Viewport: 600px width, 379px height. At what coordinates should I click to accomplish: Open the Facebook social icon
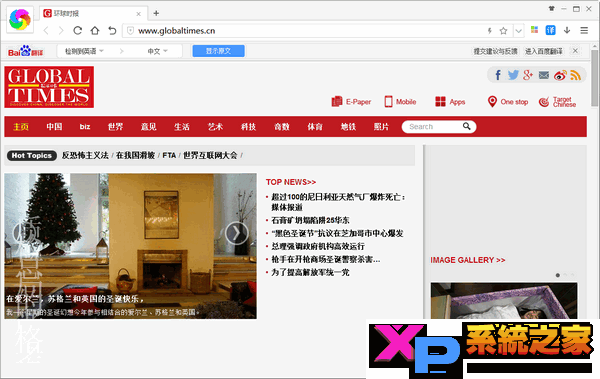click(498, 75)
